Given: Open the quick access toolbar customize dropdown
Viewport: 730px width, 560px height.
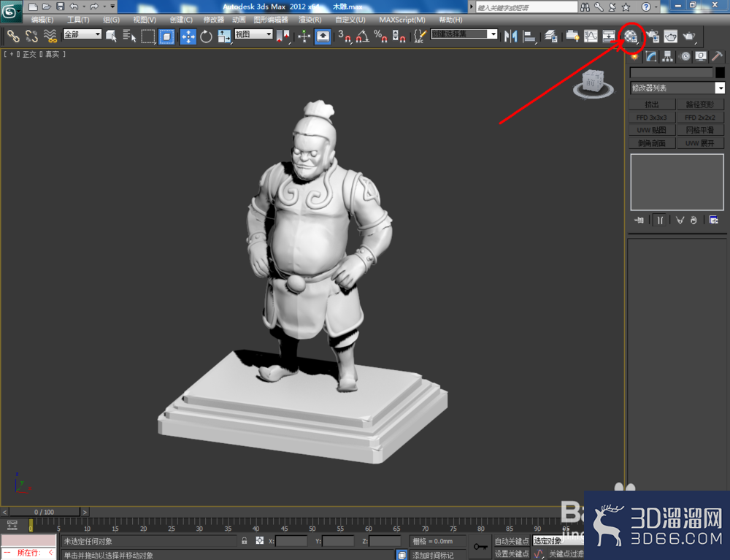Looking at the screenshot, I should [x=112, y=7].
